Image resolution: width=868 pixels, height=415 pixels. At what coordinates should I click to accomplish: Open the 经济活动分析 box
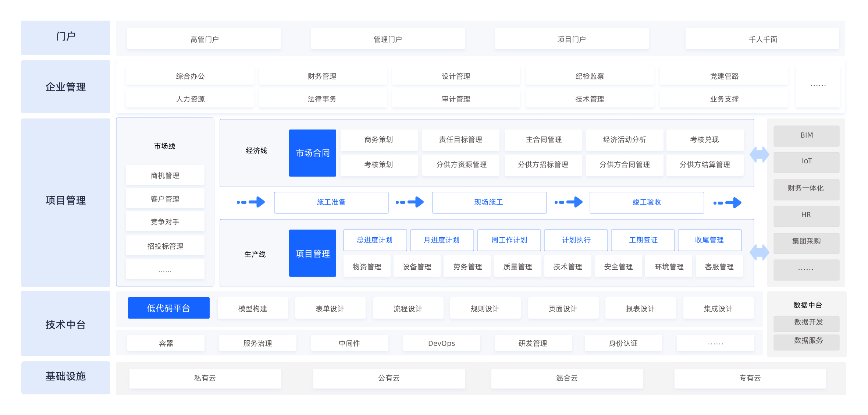click(x=625, y=140)
